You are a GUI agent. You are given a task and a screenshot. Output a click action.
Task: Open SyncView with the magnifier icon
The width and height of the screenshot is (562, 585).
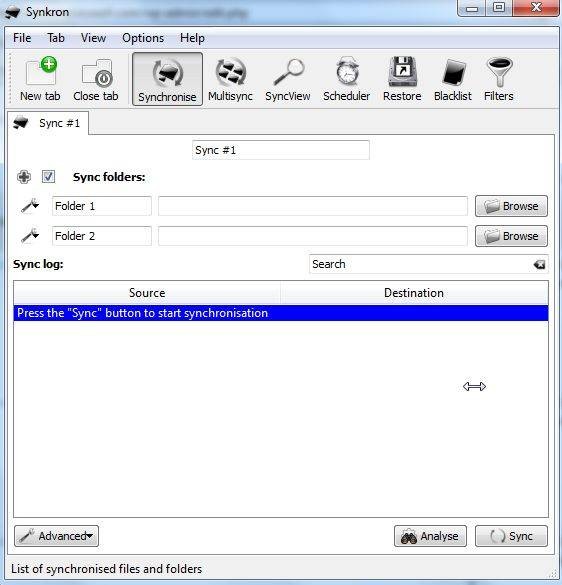[x=288, y=79]
